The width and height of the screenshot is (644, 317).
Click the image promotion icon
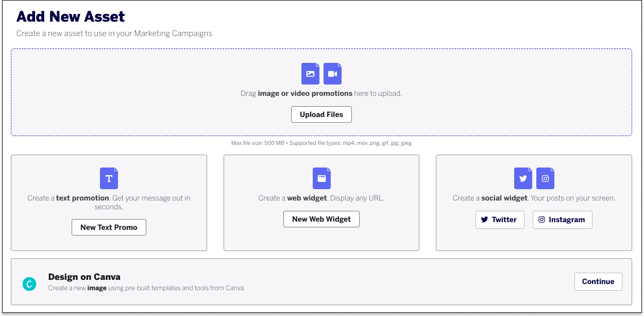point(310,73)
